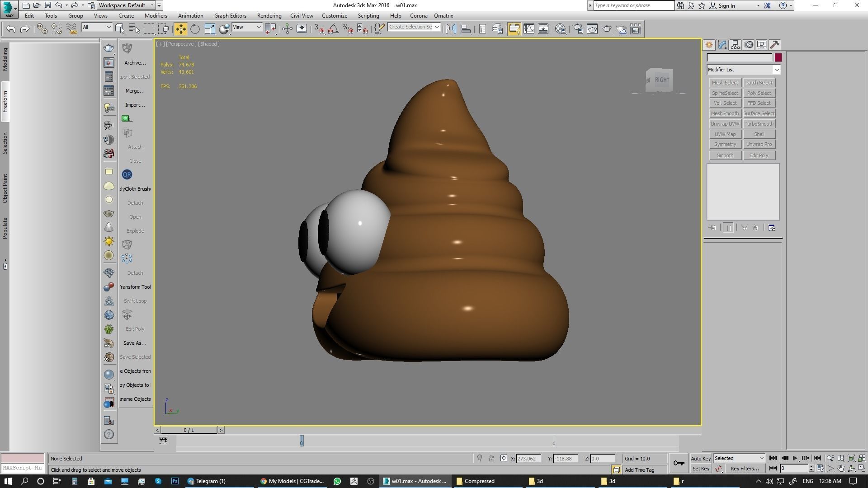
Task: Click the Select Object arrow tool
Action: point(120,29)
